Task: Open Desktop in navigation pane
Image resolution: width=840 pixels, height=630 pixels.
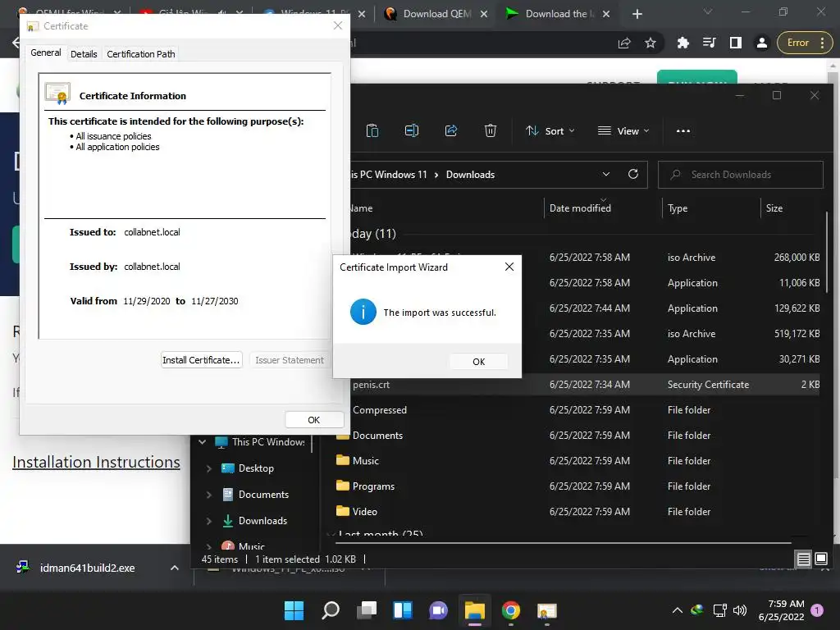Action: 256,468
